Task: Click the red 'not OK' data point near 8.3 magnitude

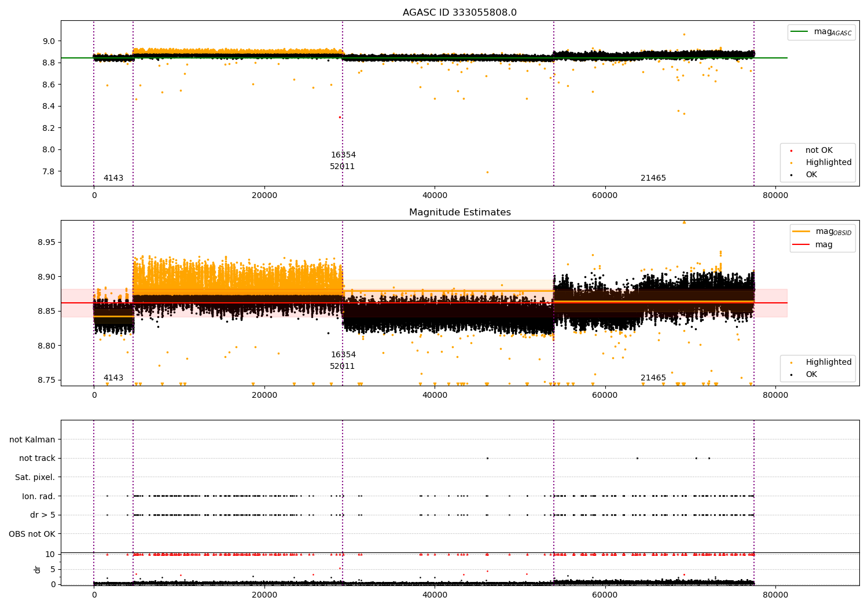Action: pyautogui.click(x=340, y=117)
